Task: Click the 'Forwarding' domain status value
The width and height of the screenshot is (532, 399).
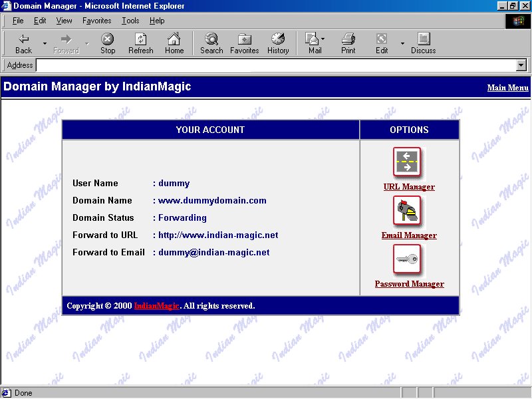Action: tap(182, 218)
